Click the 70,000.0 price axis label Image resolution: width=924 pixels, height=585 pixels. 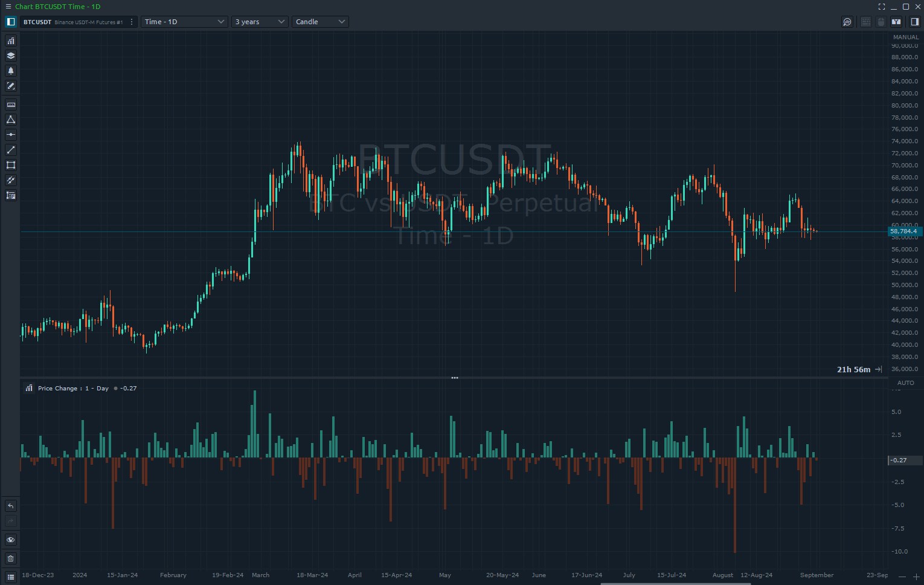(905, 166)
